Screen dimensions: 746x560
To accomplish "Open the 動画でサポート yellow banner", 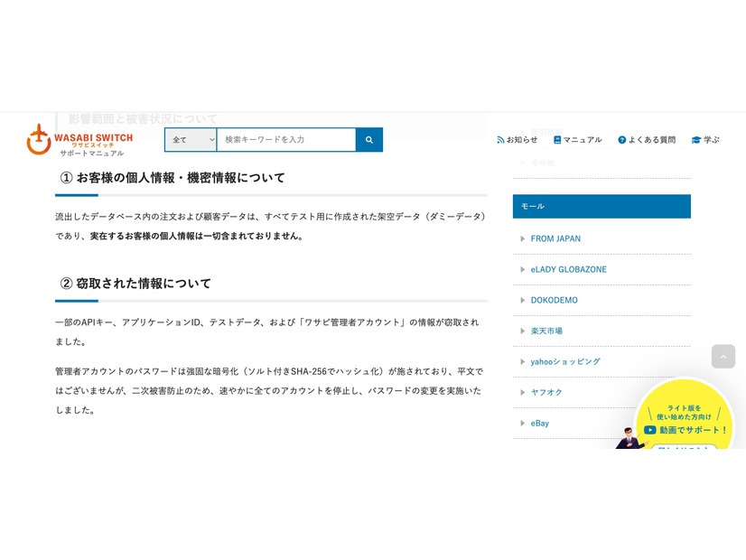I will point(685,415).
